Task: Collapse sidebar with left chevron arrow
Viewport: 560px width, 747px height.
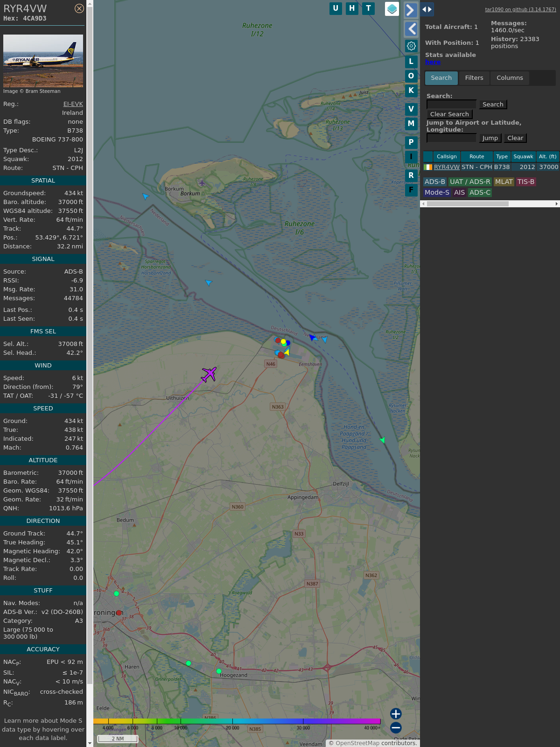Action: click(x=411, y=29)
